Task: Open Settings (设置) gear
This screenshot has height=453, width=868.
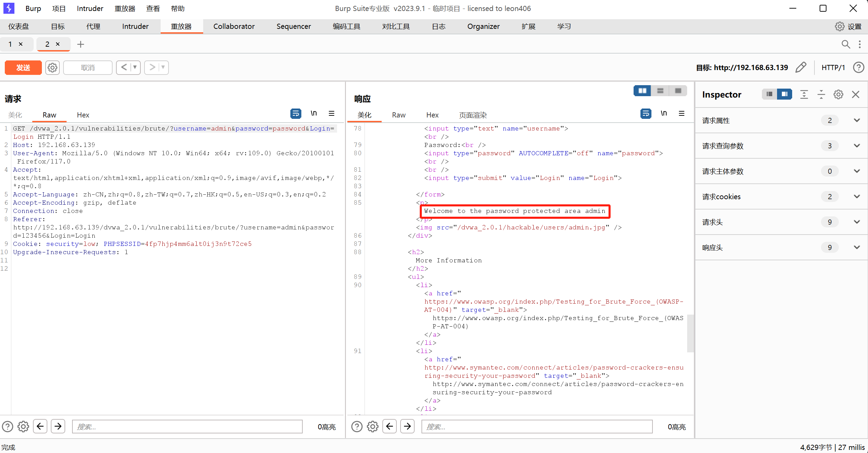Action: point(848,26)
